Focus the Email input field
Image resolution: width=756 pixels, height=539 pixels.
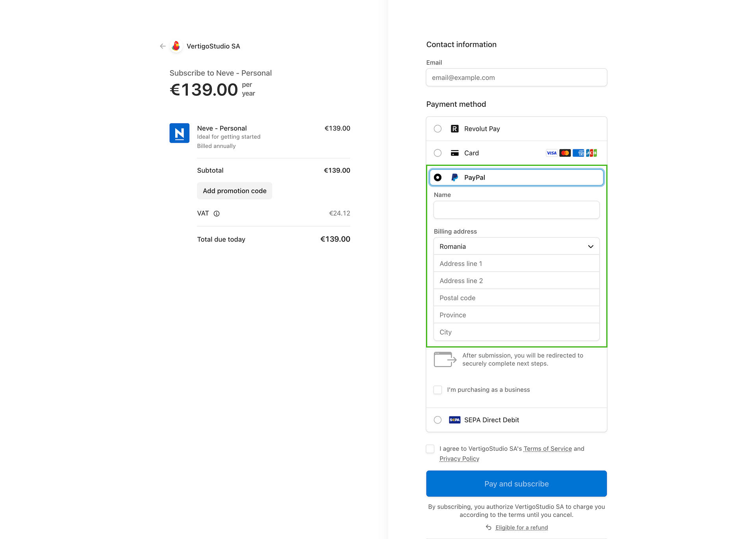[516, 78]
